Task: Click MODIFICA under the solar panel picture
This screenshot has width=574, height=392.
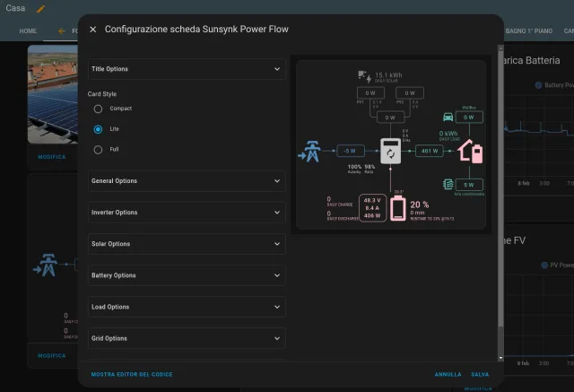Action: tap(52, 157)
